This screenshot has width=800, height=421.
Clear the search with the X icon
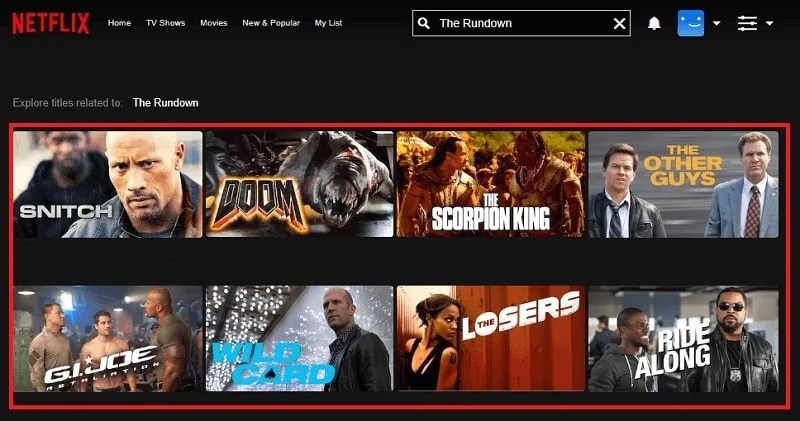(x=619, y=23)
